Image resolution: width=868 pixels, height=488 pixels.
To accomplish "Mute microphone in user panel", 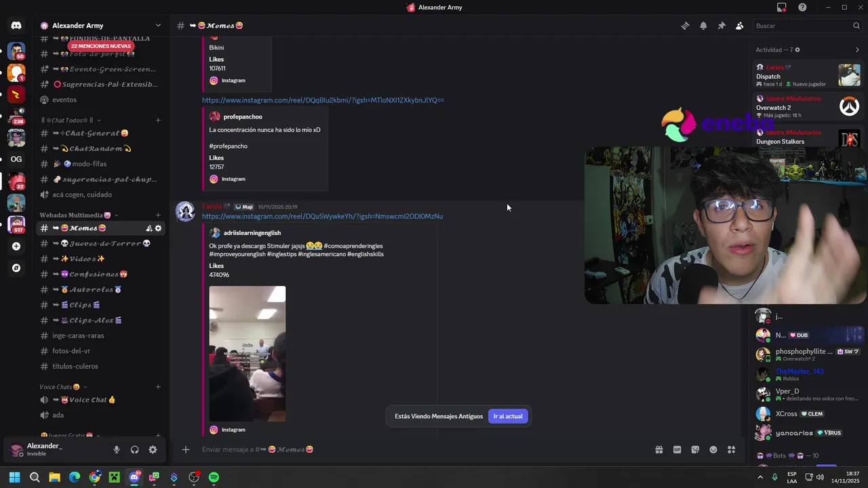I will click(117, 449).
